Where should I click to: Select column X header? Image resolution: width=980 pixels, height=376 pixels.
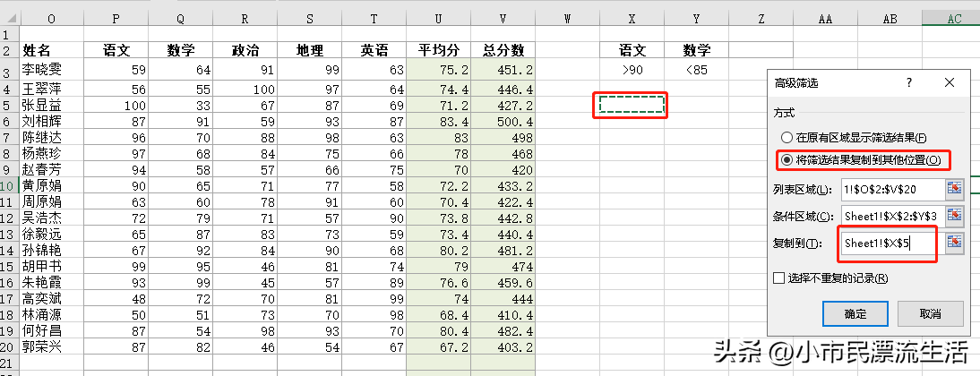pyautogui.click(x=632, y=20)
